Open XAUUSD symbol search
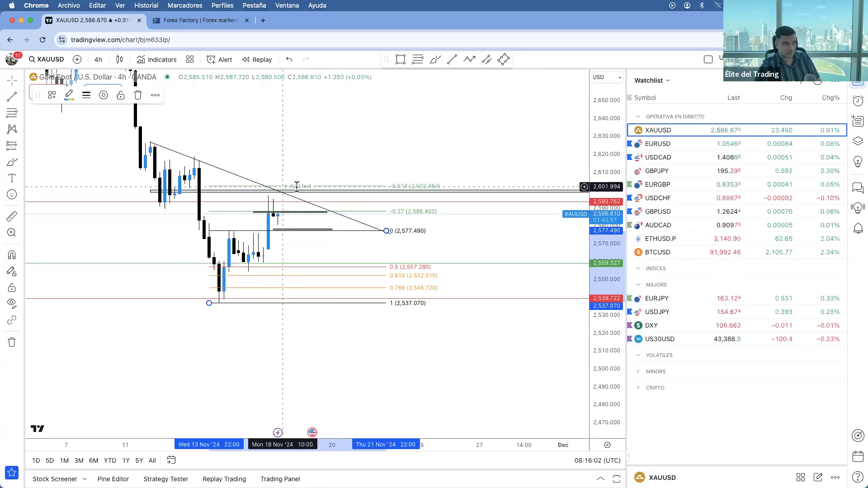Viewport: 868px width, 488px height. (x=46, y=59)
